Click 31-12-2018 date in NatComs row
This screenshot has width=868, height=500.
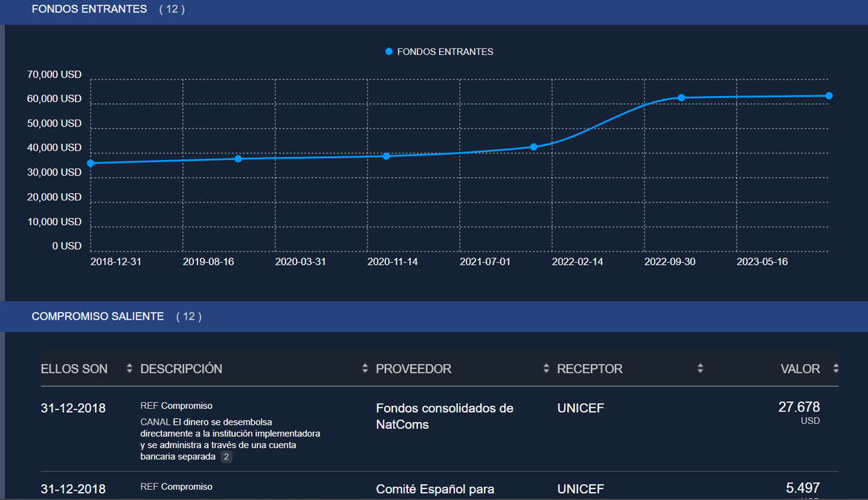click(x=73, y=408)
